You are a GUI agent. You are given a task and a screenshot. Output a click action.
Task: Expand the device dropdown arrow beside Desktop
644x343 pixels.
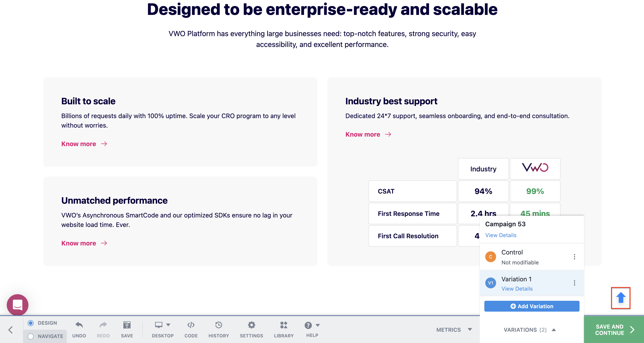point(168,325)
